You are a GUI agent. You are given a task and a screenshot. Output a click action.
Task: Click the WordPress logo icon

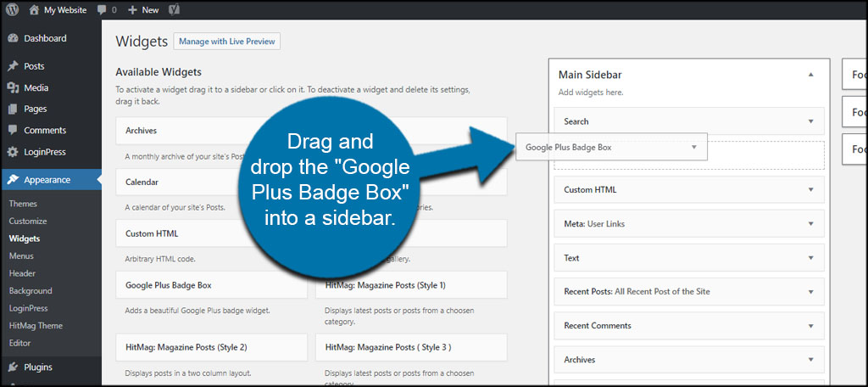point(12,9)
